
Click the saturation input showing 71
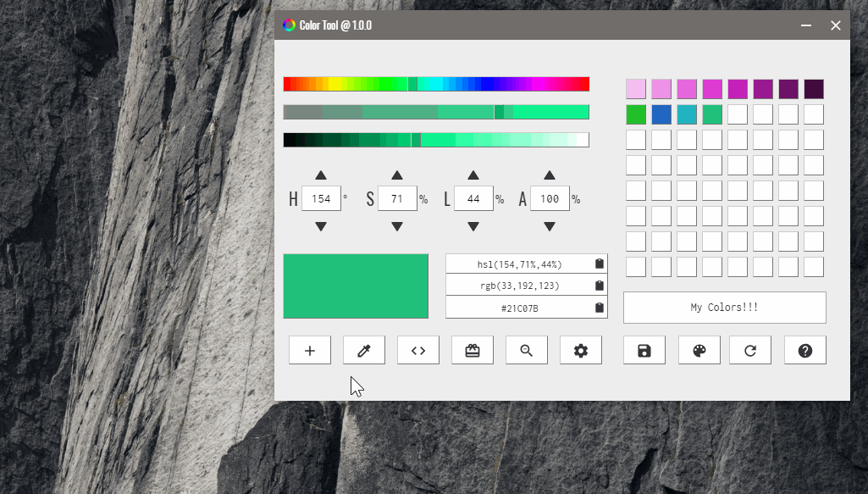(397, 199)
